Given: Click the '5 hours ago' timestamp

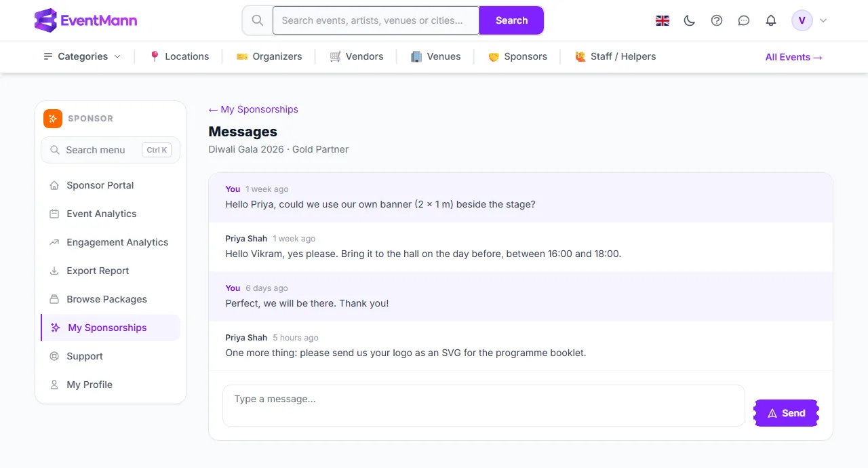Looking at the screenshot, I should (296, 338).
